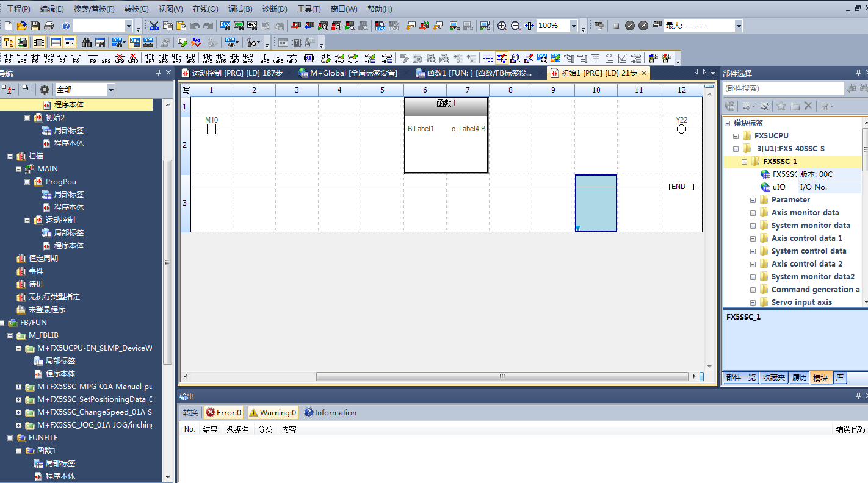Insert inline ST box icon
This screenshot has width=868, height=483.
pos(308,59)
